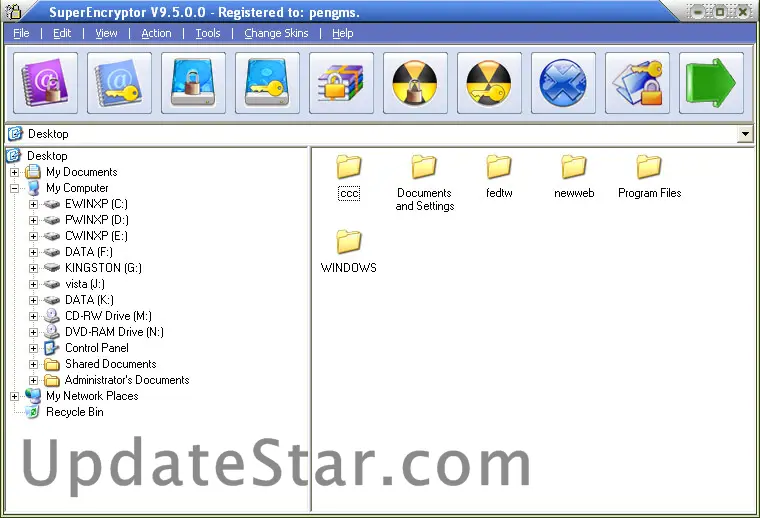This screenshot has height=518, width=760.
Task: Click the radiation symbol with key icon
Action: (x=490, y=83)
